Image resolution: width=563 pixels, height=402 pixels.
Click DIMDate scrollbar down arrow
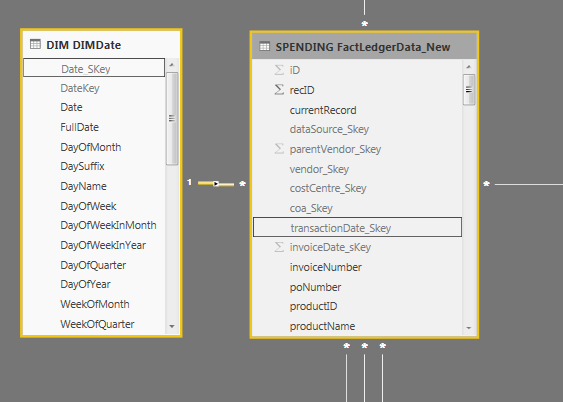point(172,326)
